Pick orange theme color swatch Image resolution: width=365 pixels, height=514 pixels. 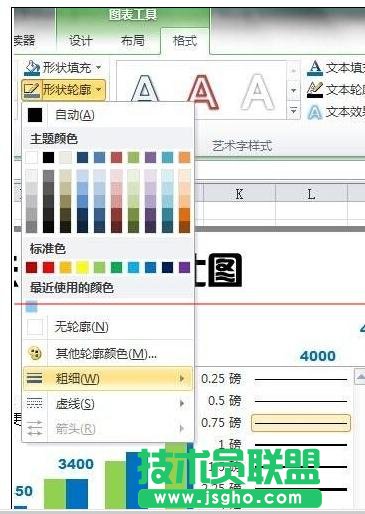[184, 157]
